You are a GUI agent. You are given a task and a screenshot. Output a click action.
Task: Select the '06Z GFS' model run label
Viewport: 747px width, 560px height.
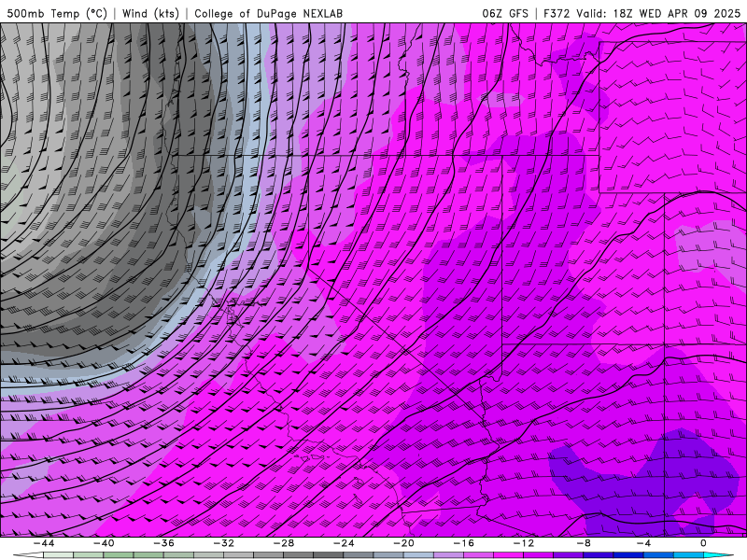pos(505,14)
